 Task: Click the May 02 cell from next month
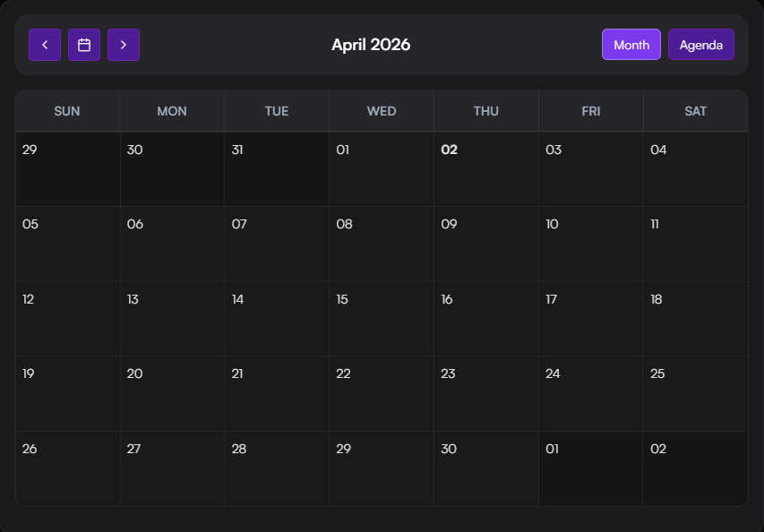[x=695, y=468]
